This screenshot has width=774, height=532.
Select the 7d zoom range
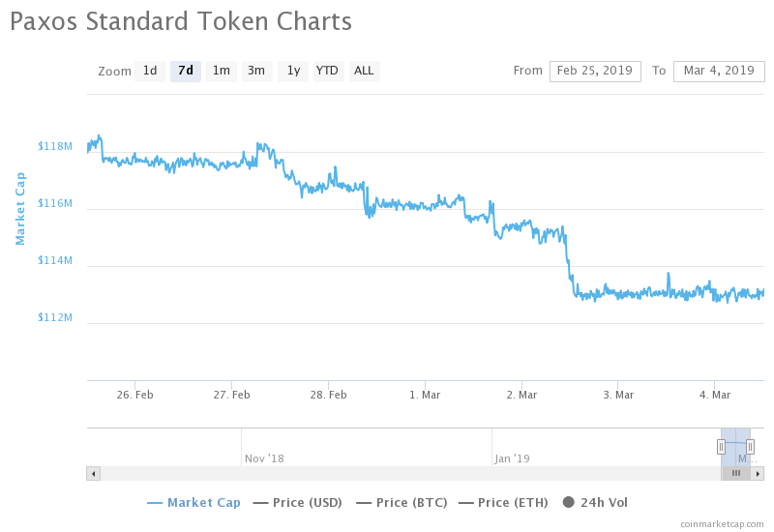(x=186, y=71)
